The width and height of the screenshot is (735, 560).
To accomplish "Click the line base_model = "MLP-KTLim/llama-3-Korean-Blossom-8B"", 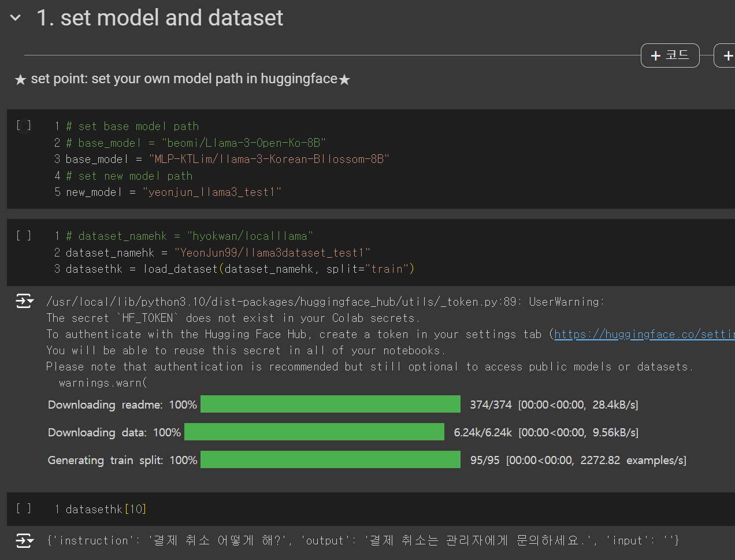I will [228, 159].
